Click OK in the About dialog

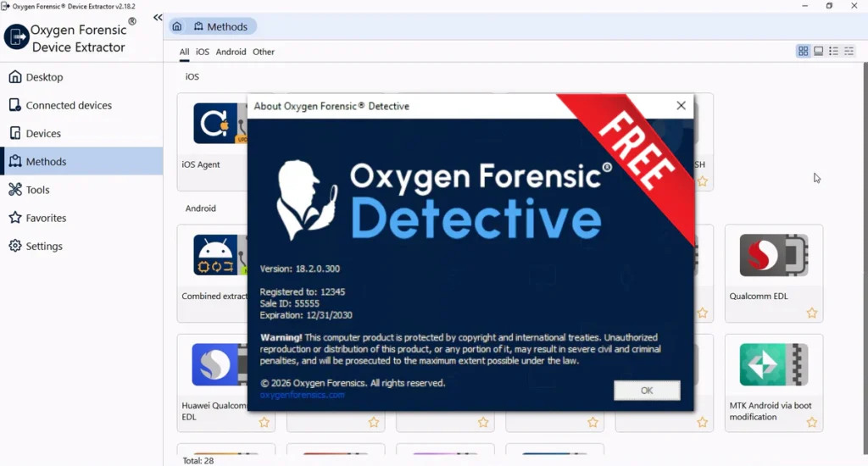coord(647,391)
